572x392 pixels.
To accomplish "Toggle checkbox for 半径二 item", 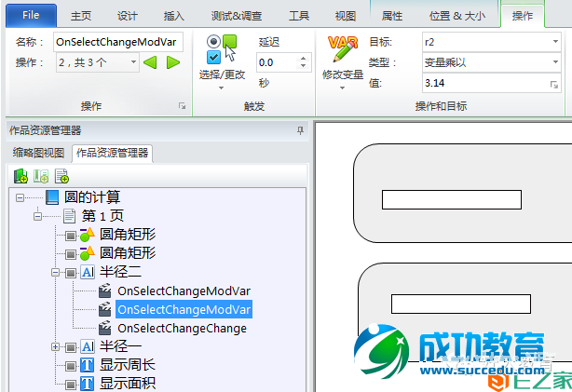I will pyautogui.click(x=71, y=273).
